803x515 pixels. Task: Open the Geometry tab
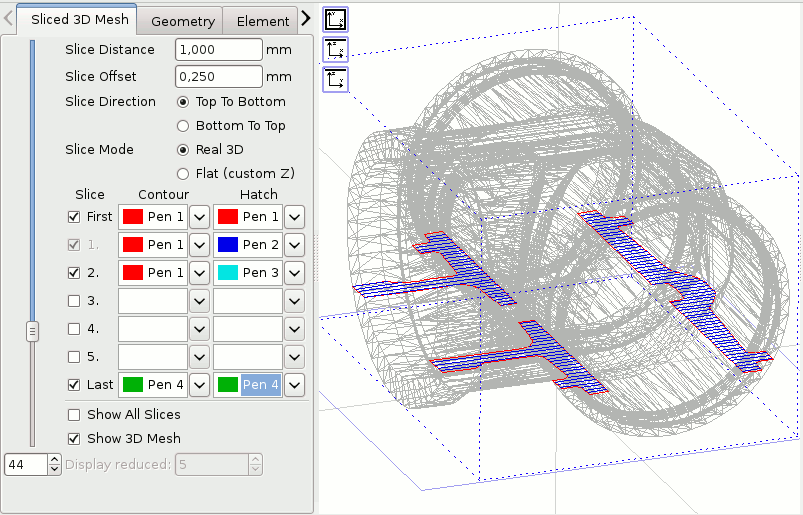(x=183, y=21)
